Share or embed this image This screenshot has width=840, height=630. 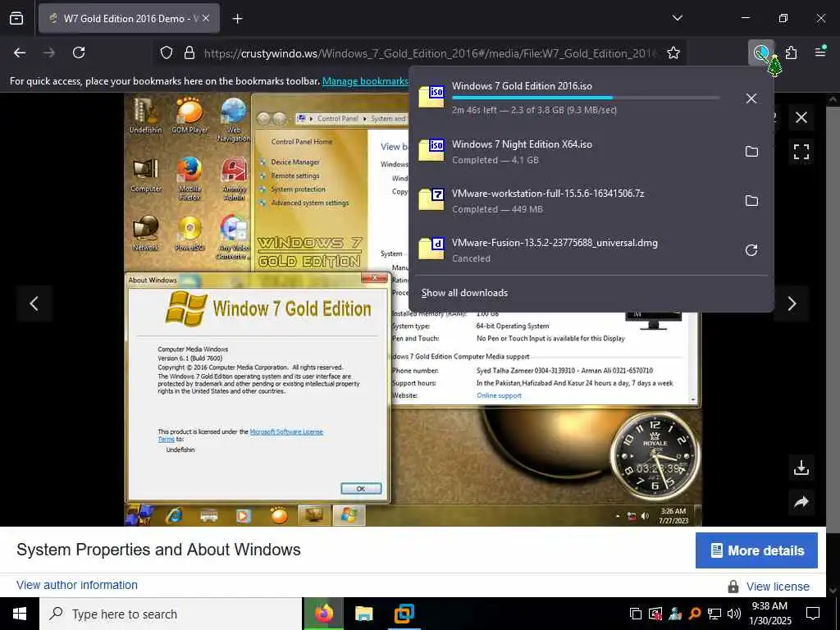(801, 502)
